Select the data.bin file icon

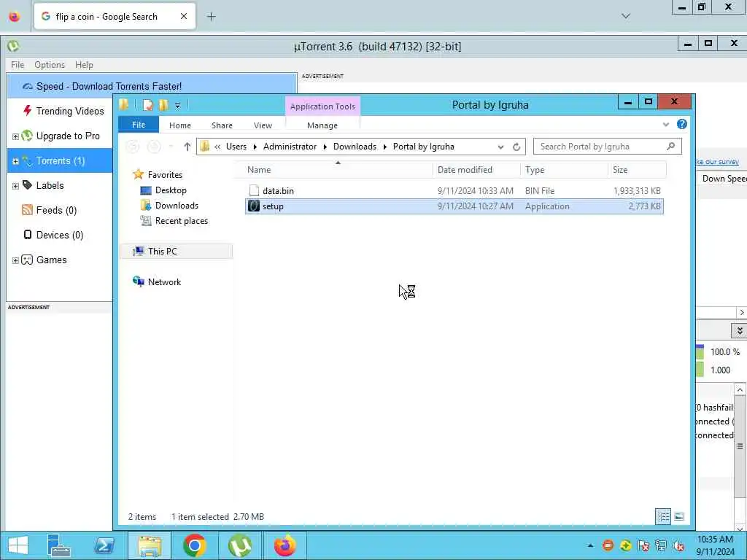point(254,190)
